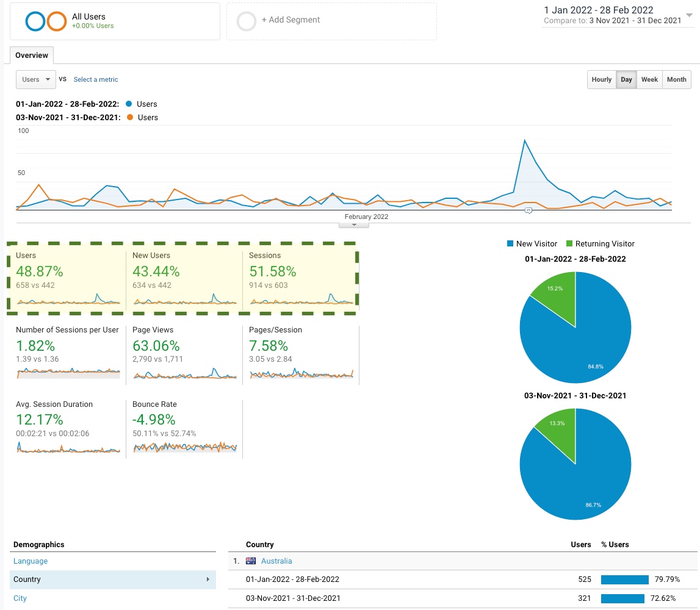The image size is (700, 610).
Task: Select the Country demographics row
Action: pos(113,579)
